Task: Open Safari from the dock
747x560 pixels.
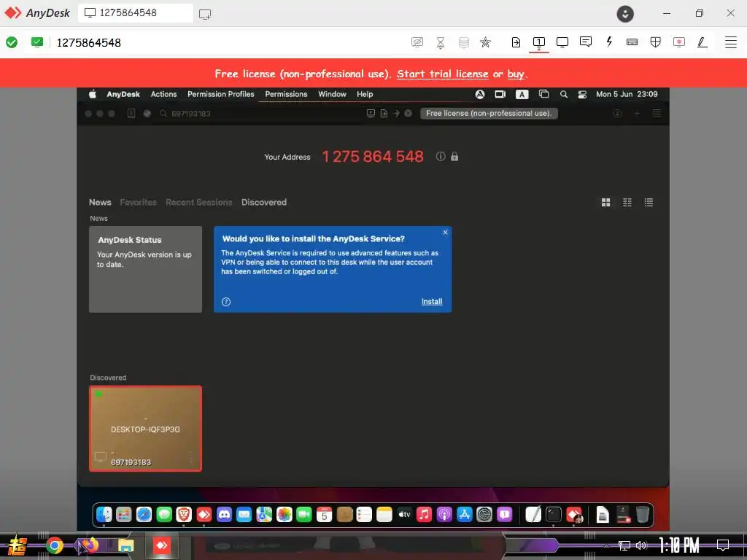Action: pyautogui.click(x=144, y=514)
